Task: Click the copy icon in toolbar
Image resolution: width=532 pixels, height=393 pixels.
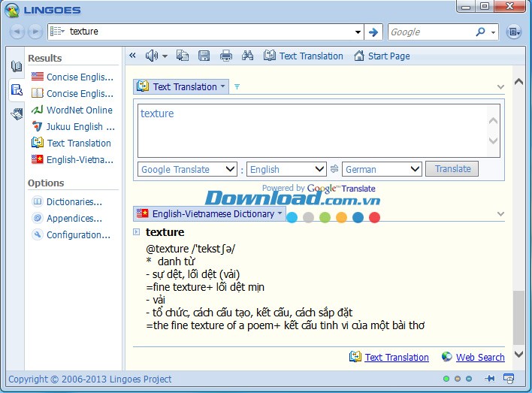Action: (x=183, y=56)
